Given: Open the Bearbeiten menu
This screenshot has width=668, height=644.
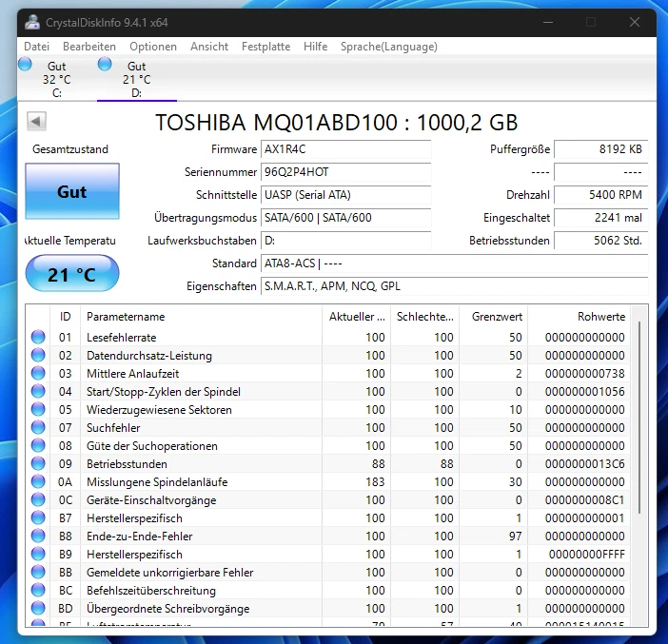Looking at the screenshot, I should click(x=89, y=47).
